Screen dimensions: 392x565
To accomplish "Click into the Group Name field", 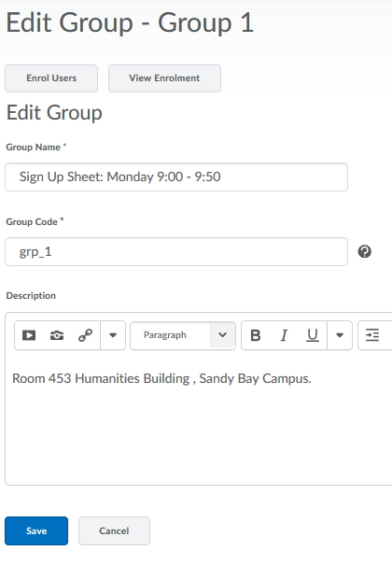I will tap(176, 177).
